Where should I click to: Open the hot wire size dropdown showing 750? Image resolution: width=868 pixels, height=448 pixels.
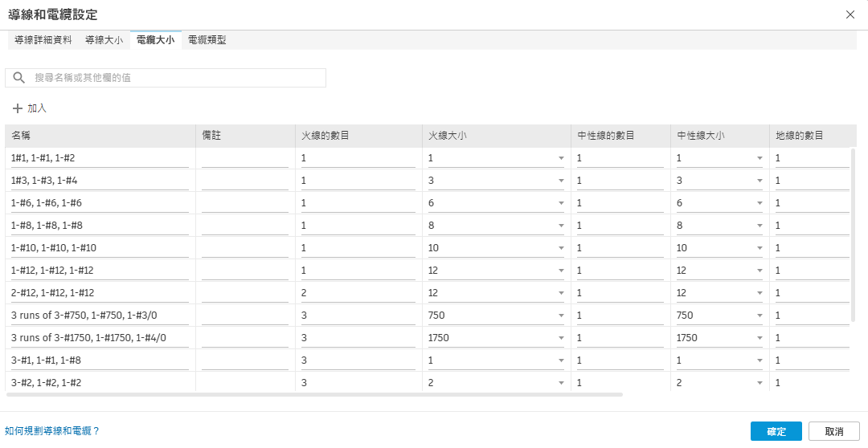(561, 316)
